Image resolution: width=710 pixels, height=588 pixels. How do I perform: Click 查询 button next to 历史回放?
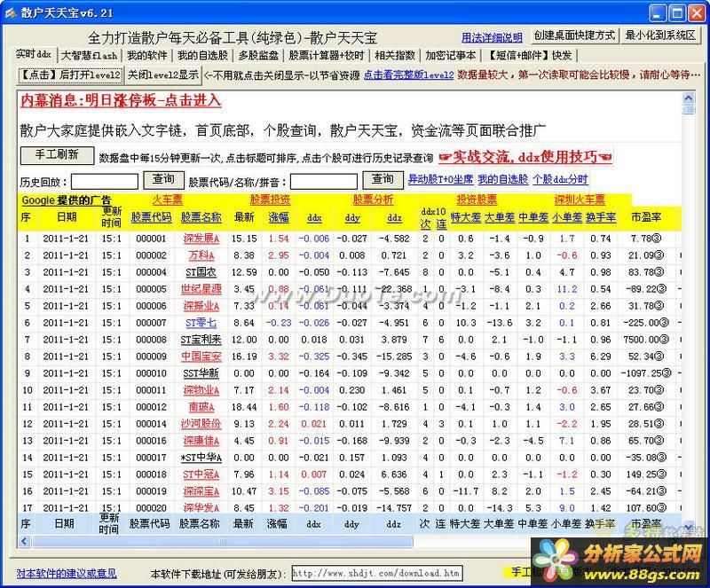(163, 180)
